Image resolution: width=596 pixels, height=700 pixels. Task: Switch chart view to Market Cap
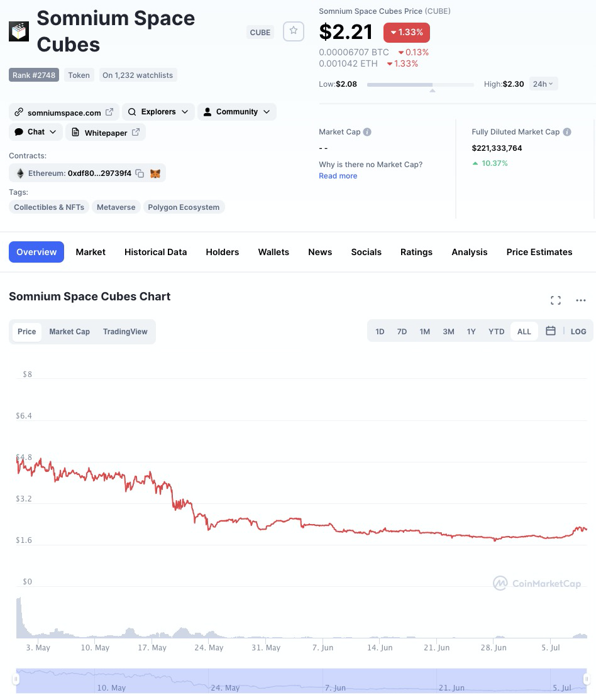click(x=70, y=332)
